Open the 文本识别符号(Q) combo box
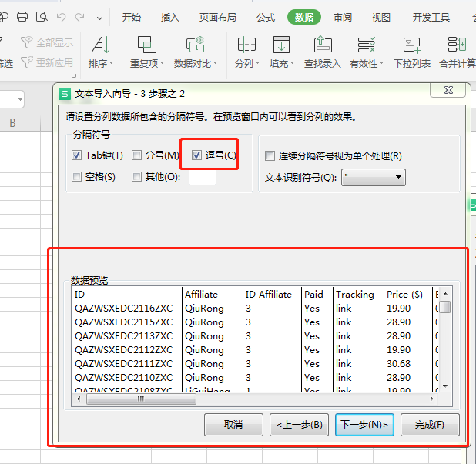The image size is (476, 464). click(x=374, y=178)
